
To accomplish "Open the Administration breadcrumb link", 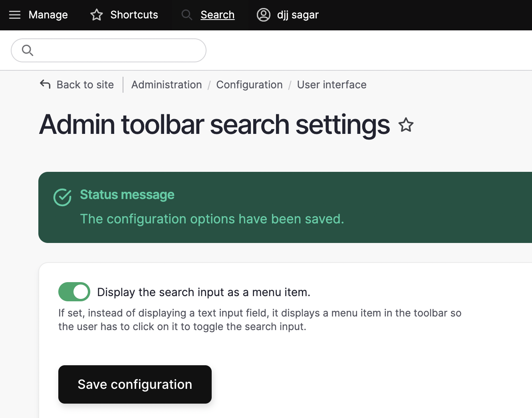I will point(167,84).
